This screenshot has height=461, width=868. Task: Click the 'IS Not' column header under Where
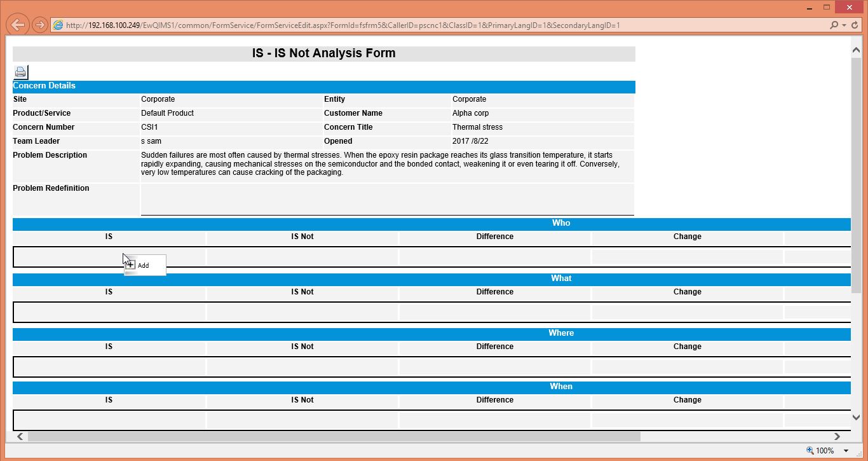pyautogui.click(x=302, y=347)
